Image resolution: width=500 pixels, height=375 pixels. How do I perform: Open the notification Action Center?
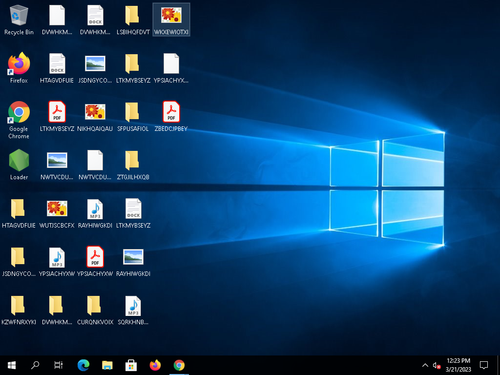[x=484, y=365]
